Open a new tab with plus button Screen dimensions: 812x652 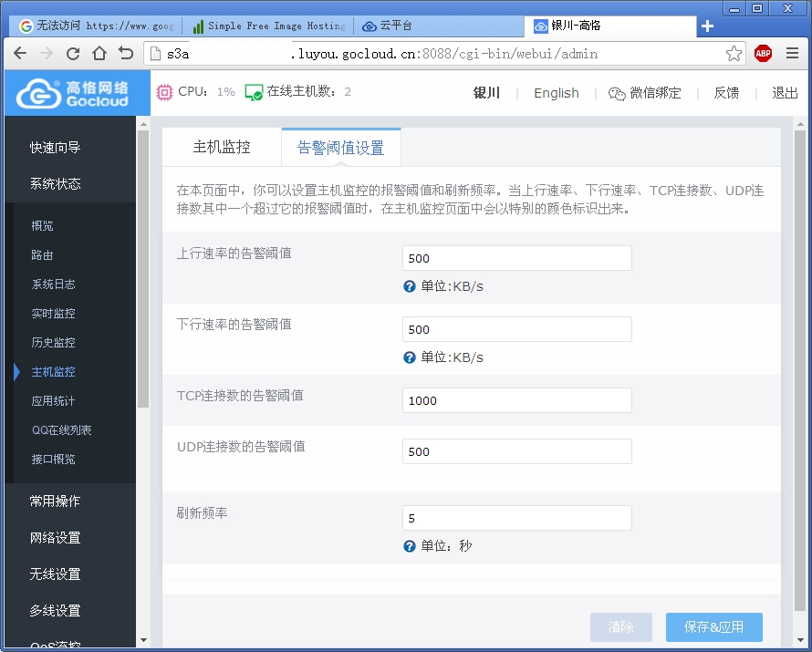[707, 26]
